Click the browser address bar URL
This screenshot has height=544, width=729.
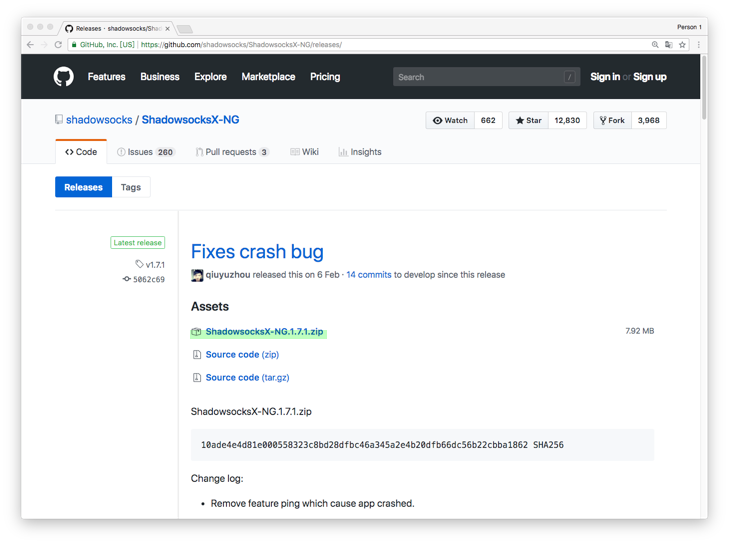point(241,45)
